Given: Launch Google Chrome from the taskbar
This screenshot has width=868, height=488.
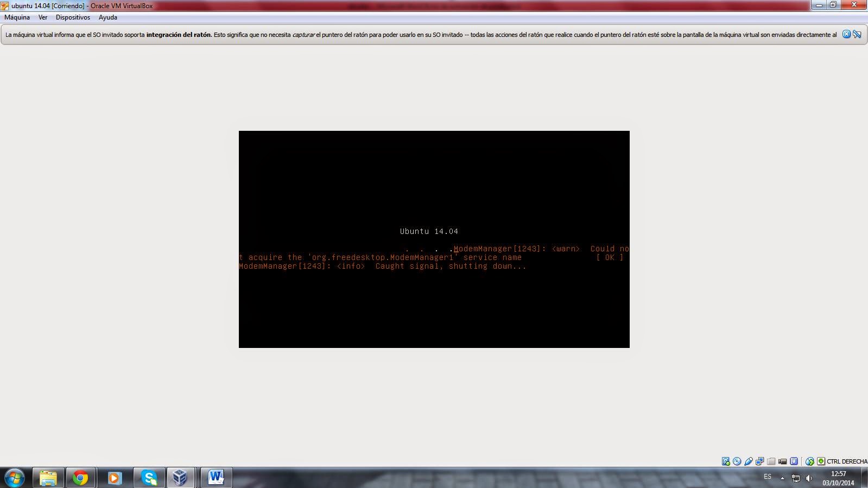Looking at the screenshot, I should 80,478.
